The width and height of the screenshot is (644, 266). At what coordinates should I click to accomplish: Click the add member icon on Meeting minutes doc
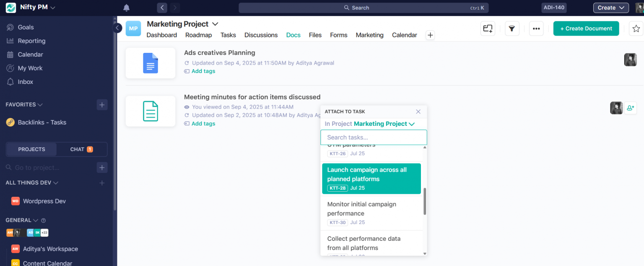click(x=631, y=108)
